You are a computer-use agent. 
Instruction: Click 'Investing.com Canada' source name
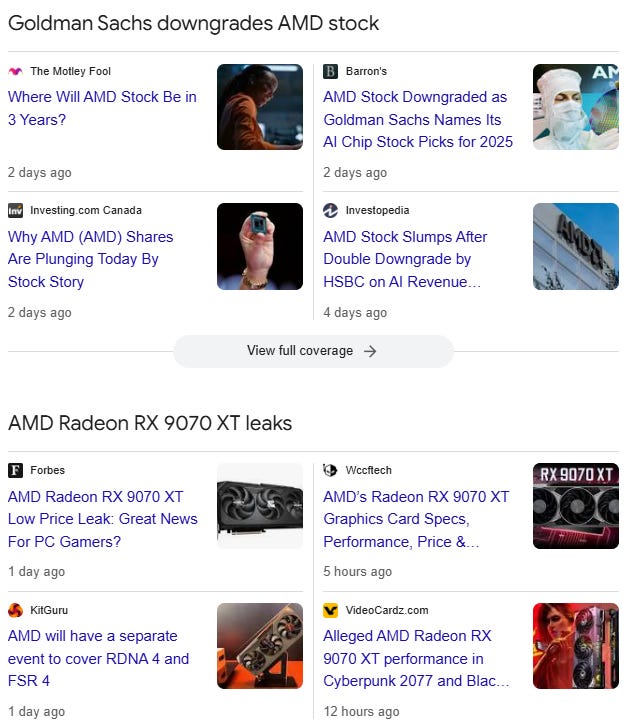coord(86,210)
